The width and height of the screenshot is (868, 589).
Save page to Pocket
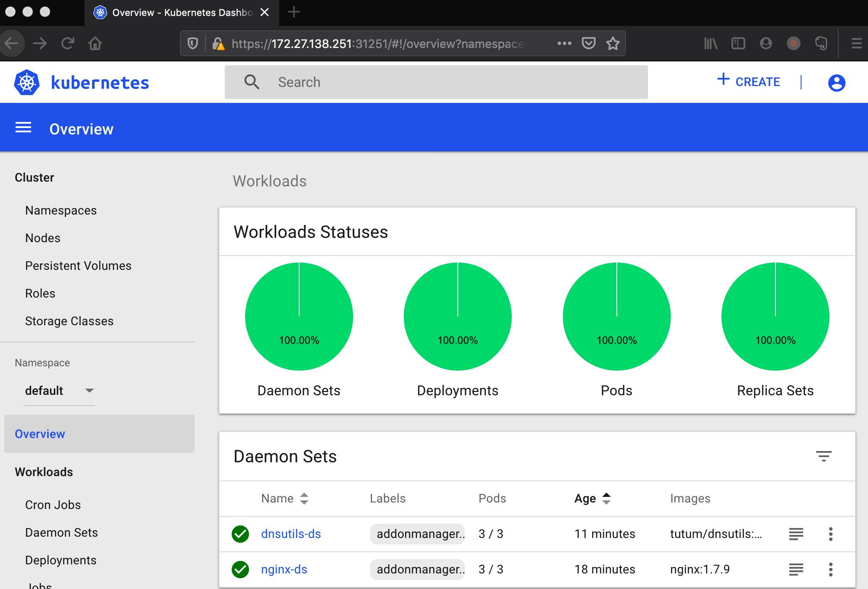coord(589,43)
